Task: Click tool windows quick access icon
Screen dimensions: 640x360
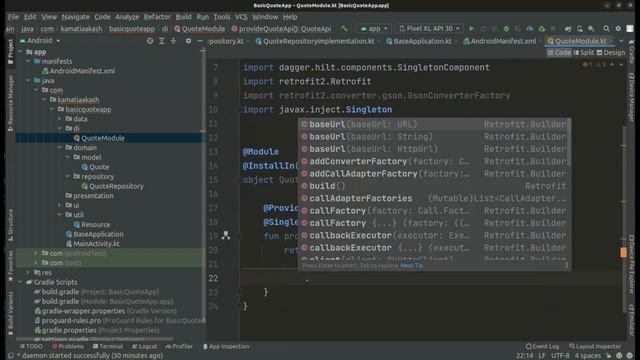Action: (x=11, y=356)
